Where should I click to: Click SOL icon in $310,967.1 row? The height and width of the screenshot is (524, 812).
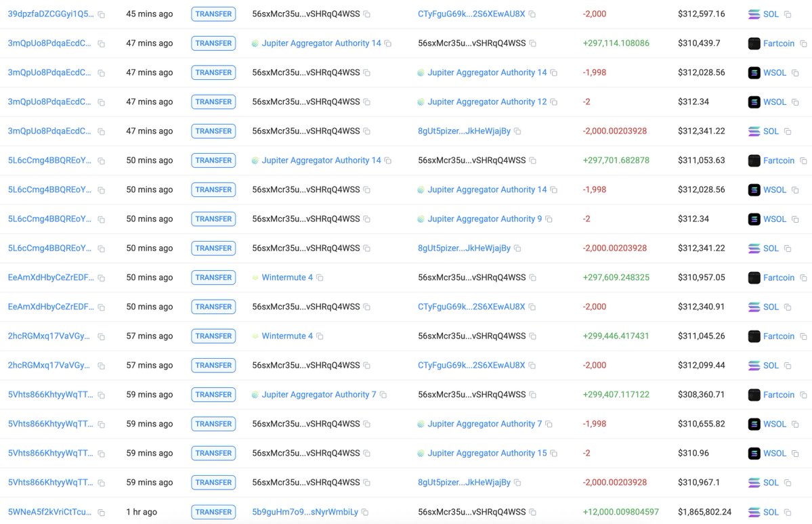pos(754,483)
